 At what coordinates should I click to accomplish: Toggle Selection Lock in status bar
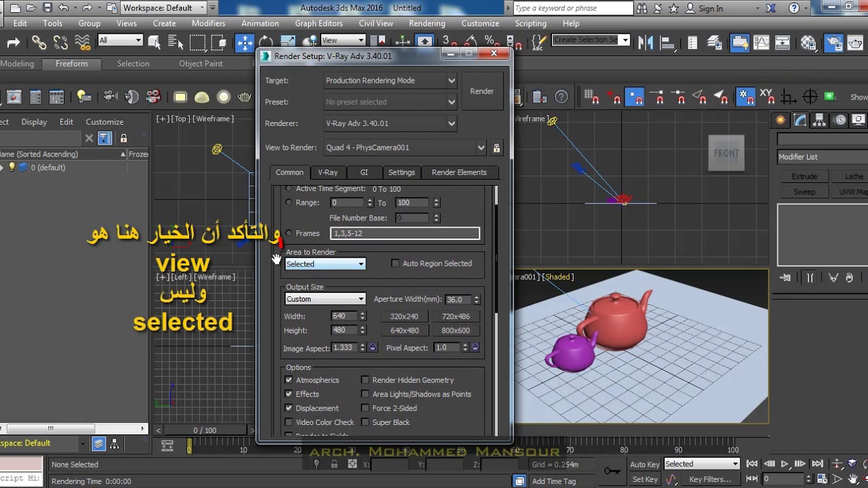[334, 464]
